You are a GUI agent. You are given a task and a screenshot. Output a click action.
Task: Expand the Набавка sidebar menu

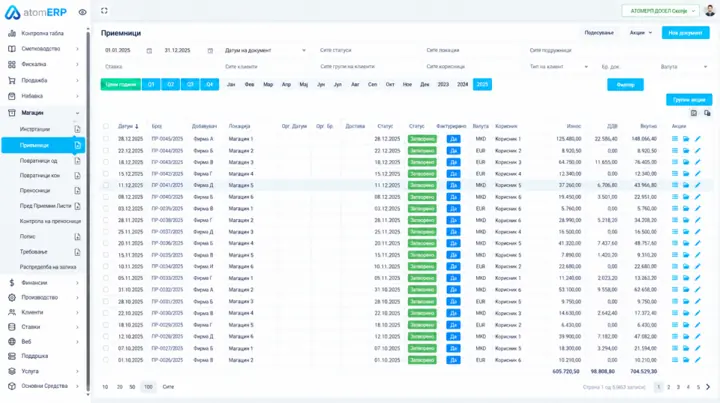pyautogui.click(x=44, y=96)
